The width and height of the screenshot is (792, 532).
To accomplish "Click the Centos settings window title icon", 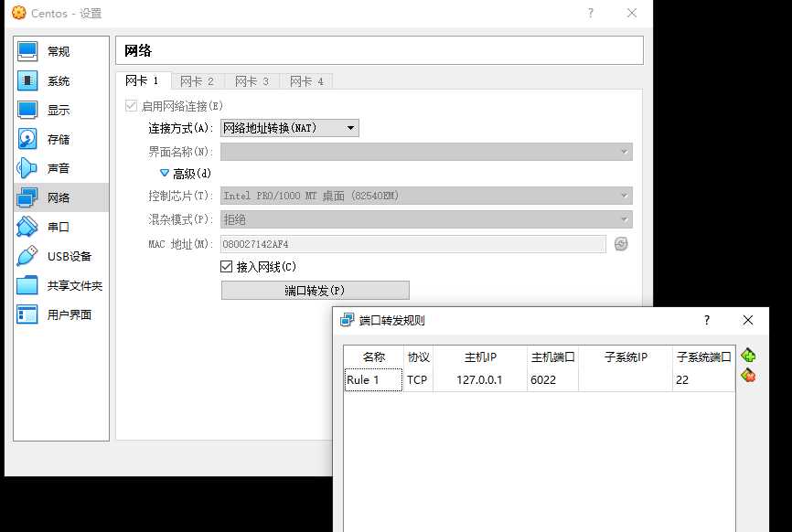I will click(x=19, y=13).
